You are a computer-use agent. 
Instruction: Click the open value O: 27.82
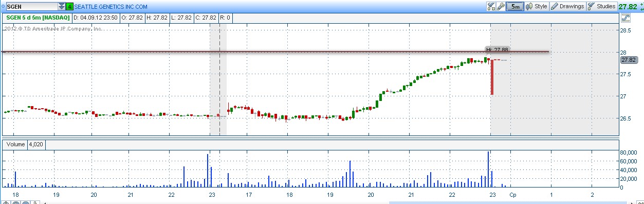133,18
